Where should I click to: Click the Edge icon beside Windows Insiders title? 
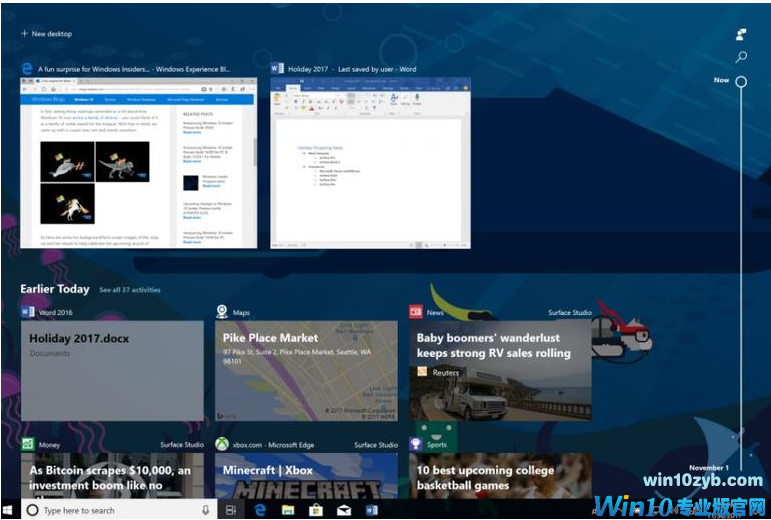(27, 68)
